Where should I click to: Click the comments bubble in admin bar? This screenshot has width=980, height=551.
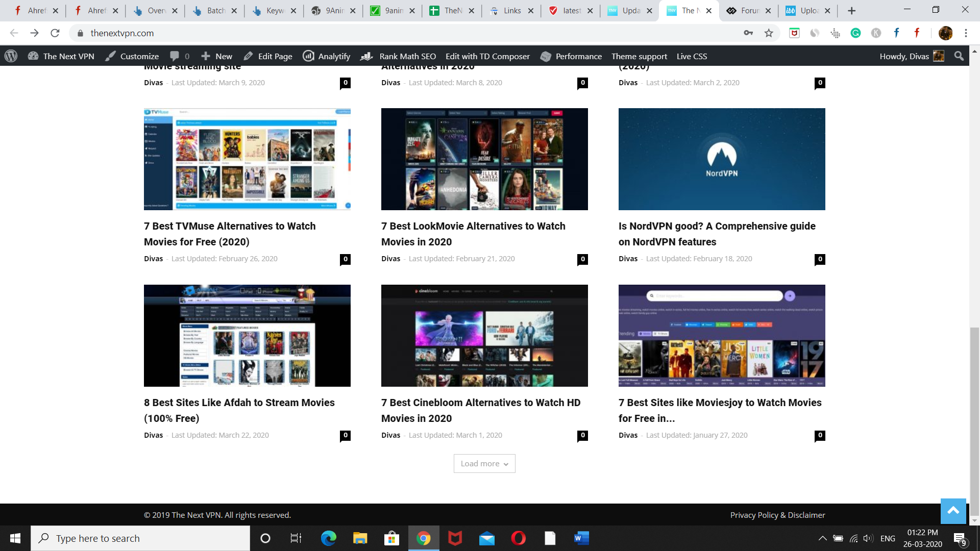(180, 56)
